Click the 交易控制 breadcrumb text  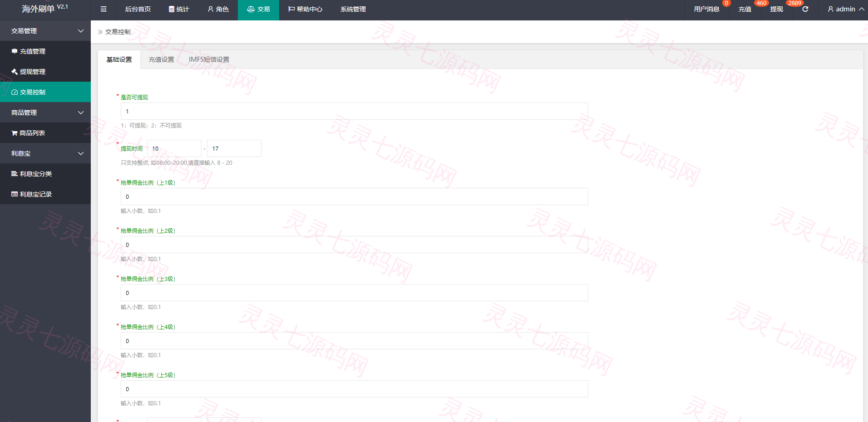(x=118, y=32)
